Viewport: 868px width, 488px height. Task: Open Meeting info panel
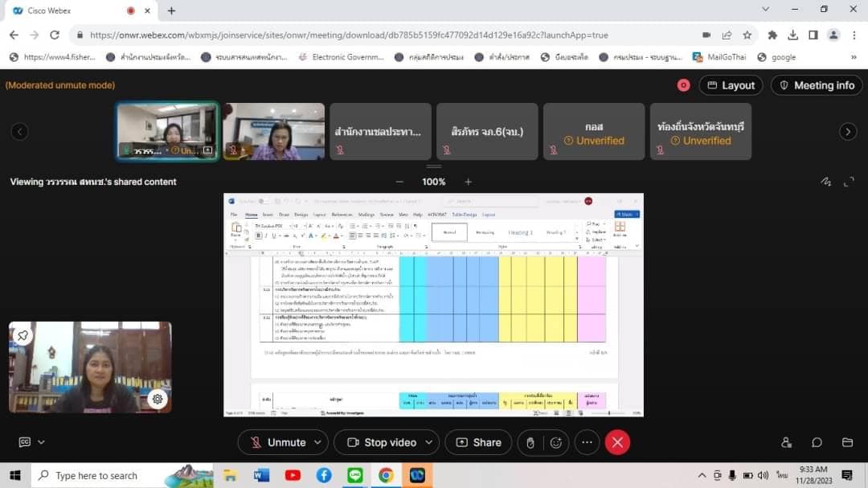817,85
